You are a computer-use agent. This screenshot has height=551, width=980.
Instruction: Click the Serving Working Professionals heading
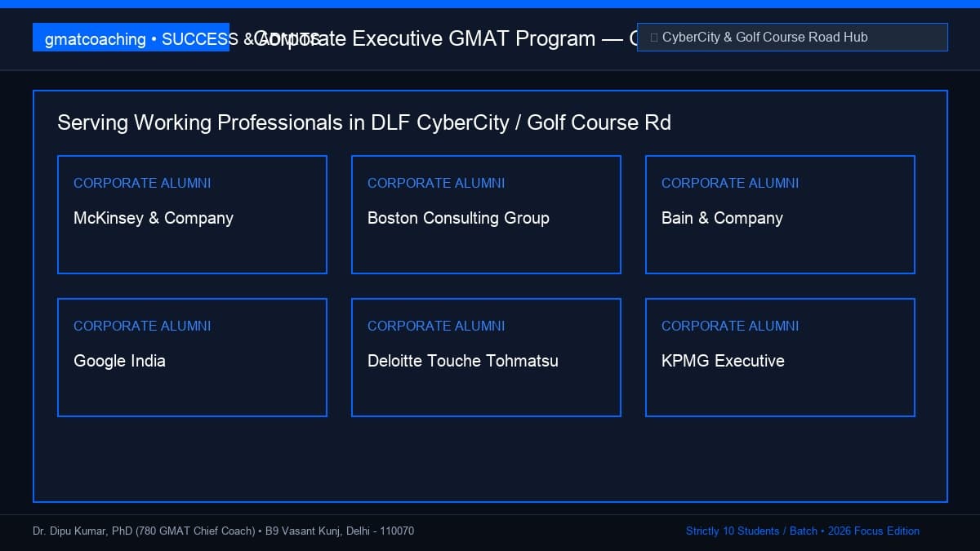pyautogui.click(x=364, y=122)
